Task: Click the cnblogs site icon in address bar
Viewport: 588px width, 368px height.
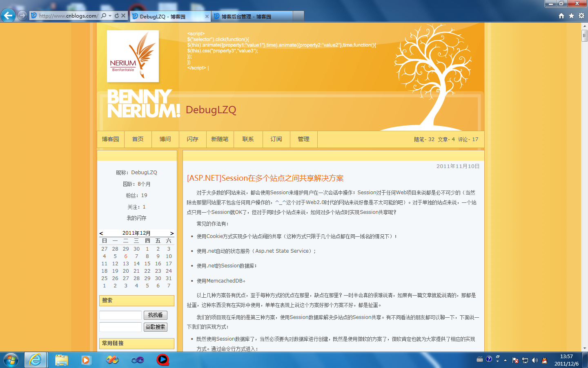Action: (x=34, y=16)
